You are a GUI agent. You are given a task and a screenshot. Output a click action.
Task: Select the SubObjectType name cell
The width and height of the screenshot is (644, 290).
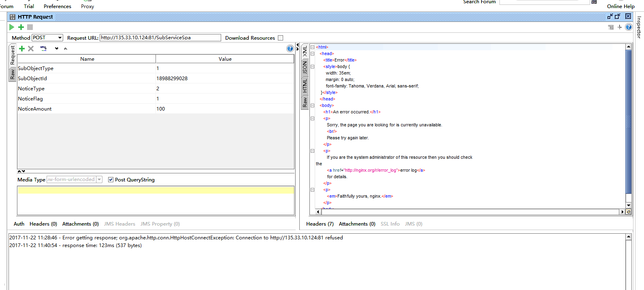86,68
